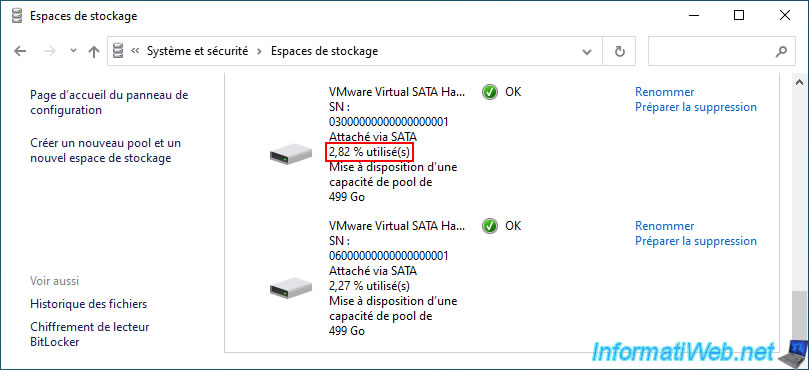Open Chiffrement de lecteur BitLocker
This screenshot has width=809, height=370.
(90, 334)
